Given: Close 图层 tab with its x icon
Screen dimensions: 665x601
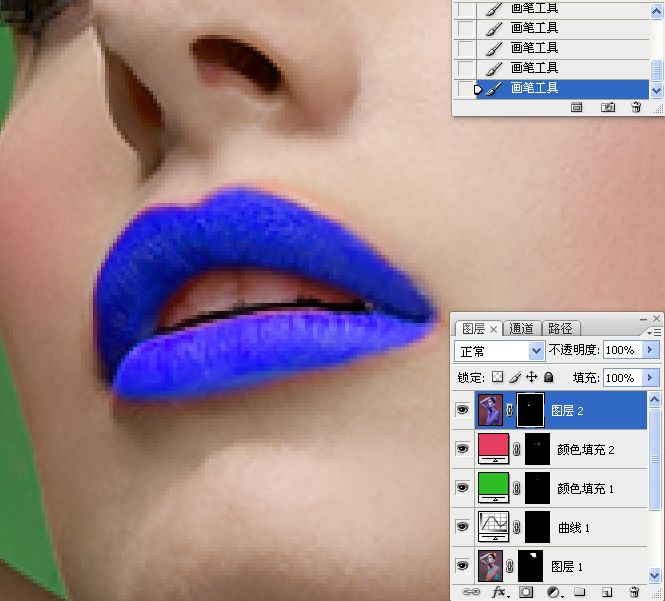Looking at the screenshot, I should coord(493,329).
